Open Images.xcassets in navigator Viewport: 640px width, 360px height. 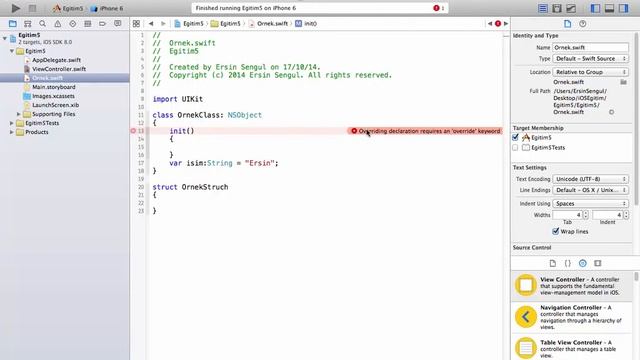point(53,96)
